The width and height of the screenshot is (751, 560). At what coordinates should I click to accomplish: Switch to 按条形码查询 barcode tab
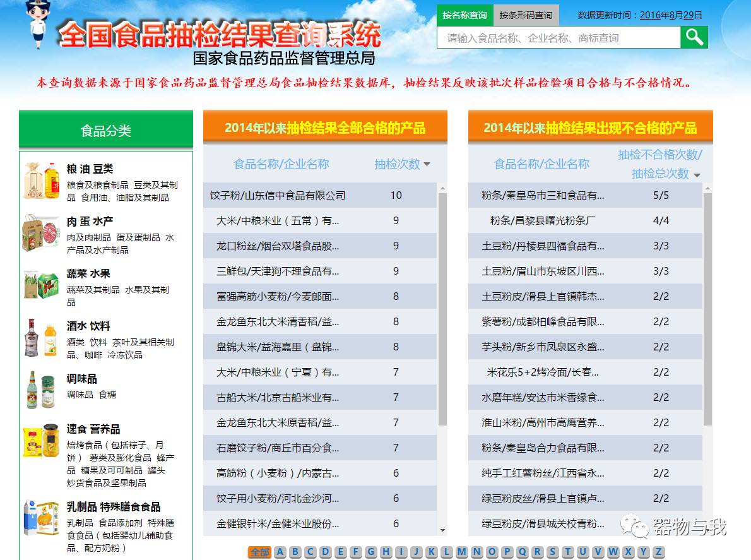point(526,15)
